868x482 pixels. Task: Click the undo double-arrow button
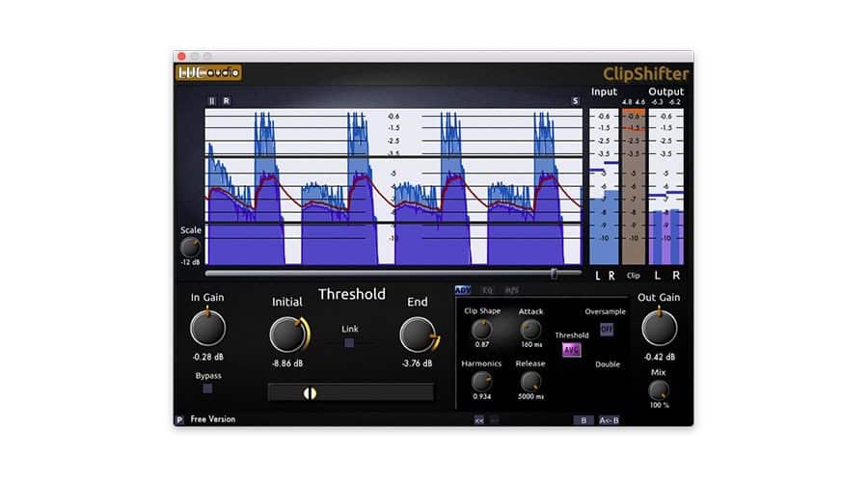[x=479, y=420]
